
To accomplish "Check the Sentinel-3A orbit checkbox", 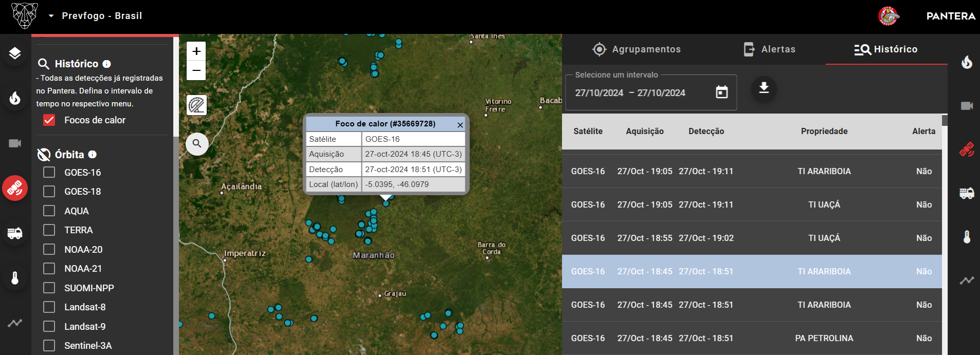I will (49, 345).
